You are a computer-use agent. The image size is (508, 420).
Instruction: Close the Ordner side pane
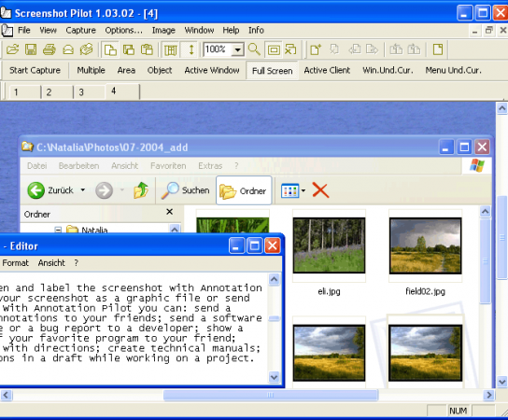[x=169, y=212]
